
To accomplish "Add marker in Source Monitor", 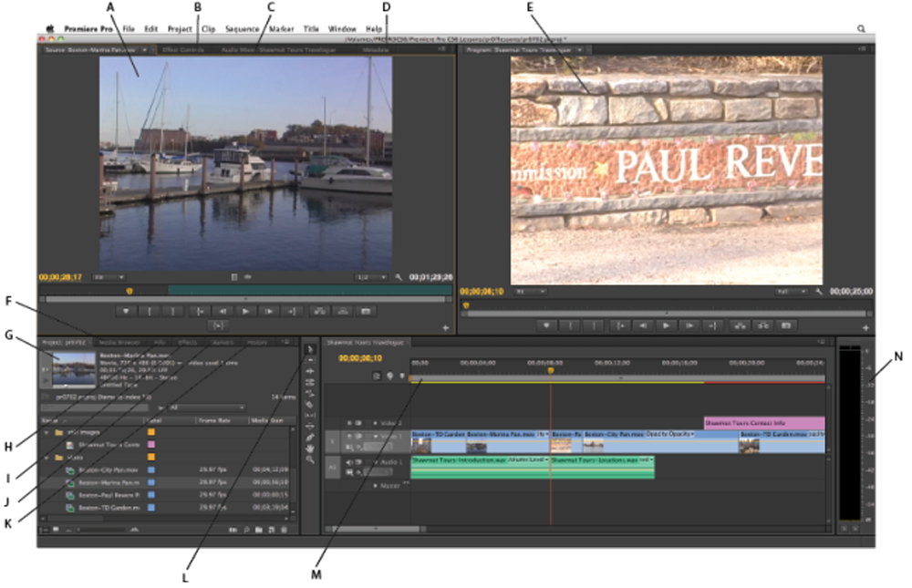I will coord(126,311).
